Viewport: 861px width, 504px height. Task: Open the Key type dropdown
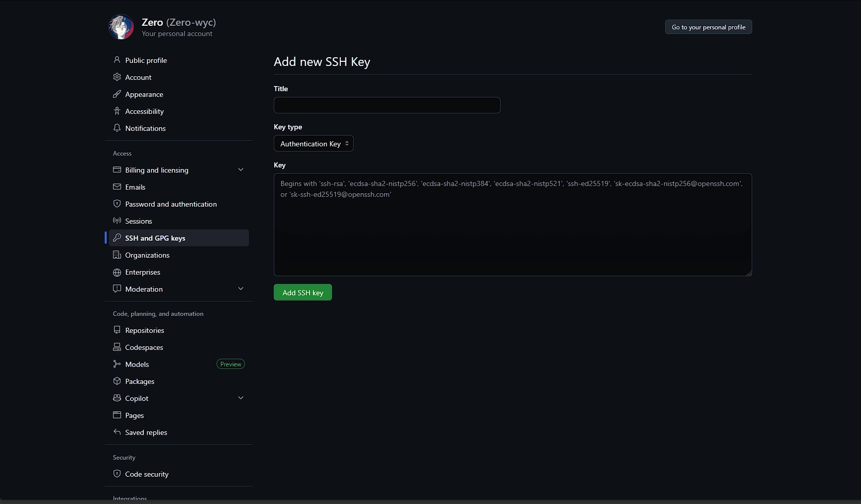click(x=313, y=144)
